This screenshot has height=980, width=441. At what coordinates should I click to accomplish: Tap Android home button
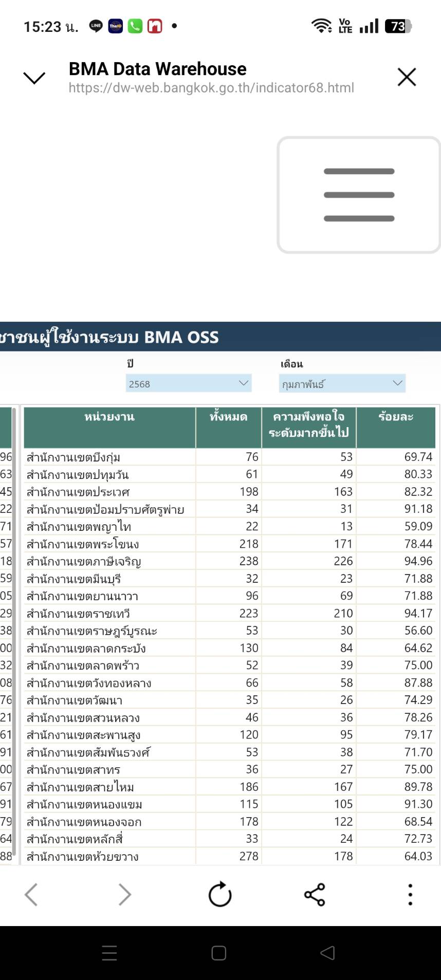(x=219, y=953)
